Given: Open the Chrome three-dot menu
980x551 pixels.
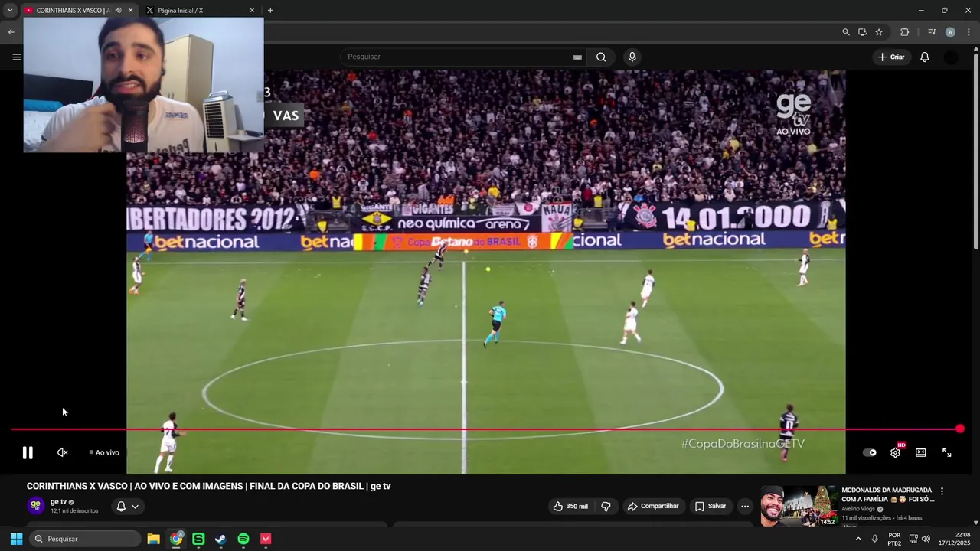Looking at the screenshot, I should (x=969, y=32).
